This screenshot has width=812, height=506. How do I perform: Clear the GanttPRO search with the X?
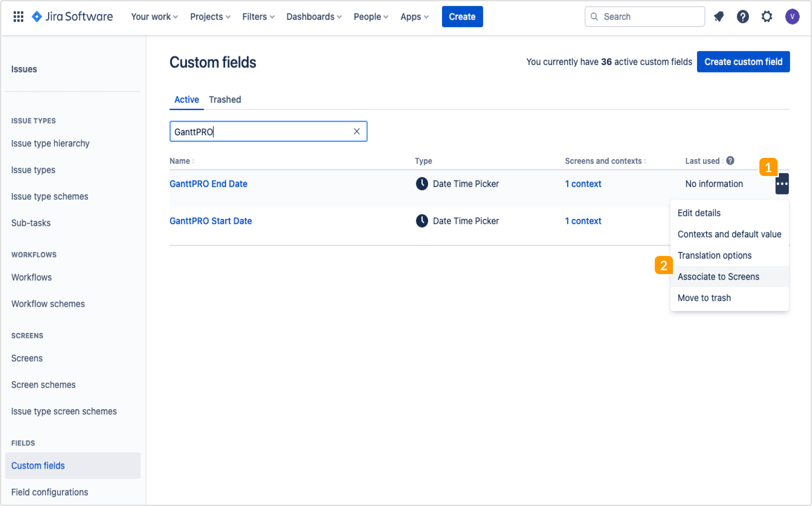(x=356, y=131)
